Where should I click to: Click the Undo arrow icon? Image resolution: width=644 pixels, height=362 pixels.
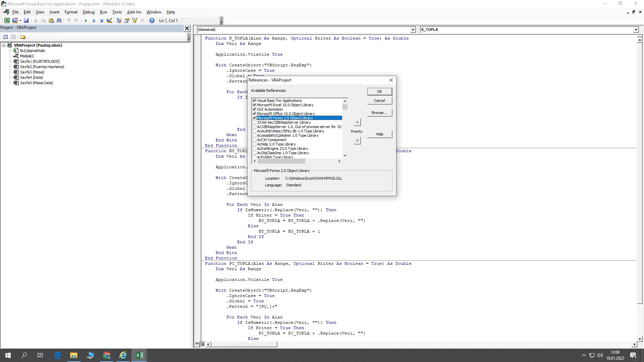coord(69,20)
